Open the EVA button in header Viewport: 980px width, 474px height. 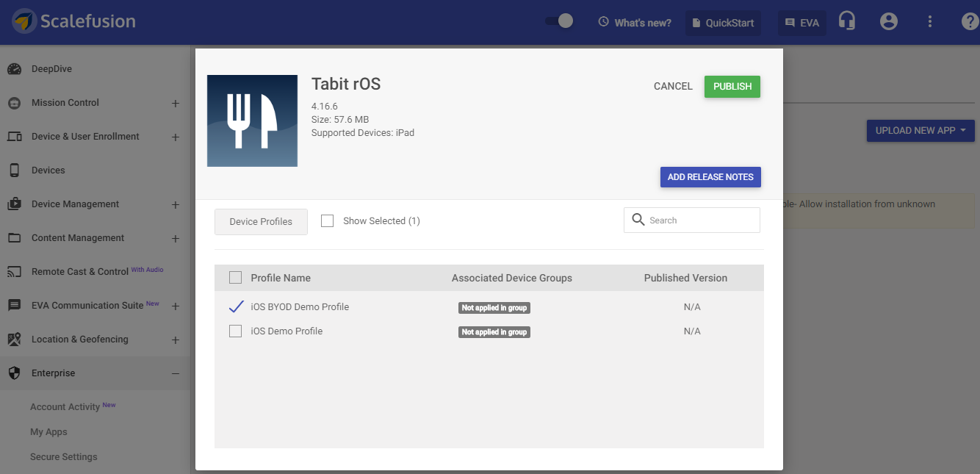pyautogui.click(x=801, y=22)
